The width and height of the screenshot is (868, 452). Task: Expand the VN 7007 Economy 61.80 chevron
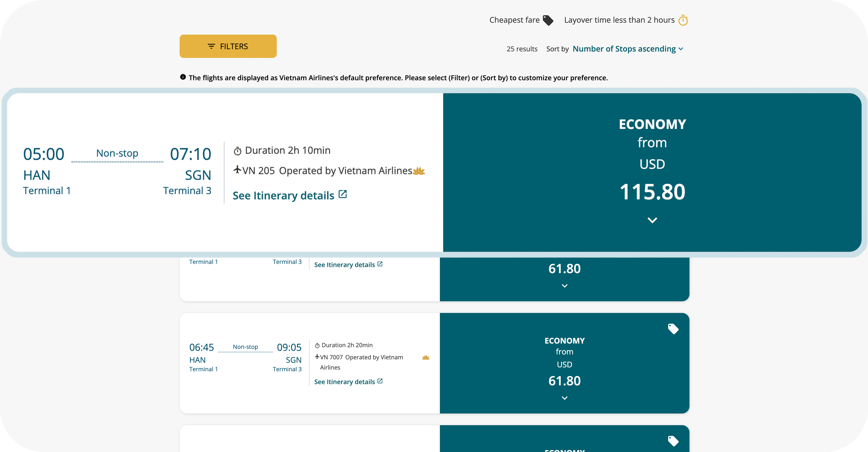coord(564,398)
